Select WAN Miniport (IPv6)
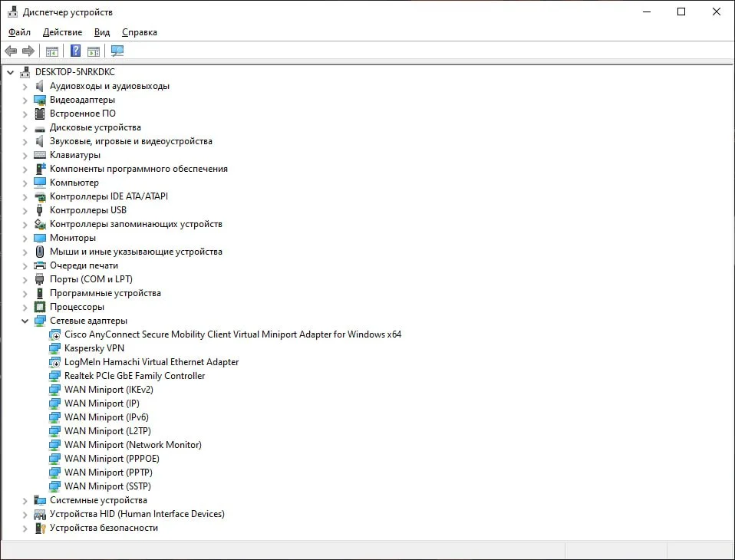This screenshot has height=560, width=735. [x=107, y=417]
